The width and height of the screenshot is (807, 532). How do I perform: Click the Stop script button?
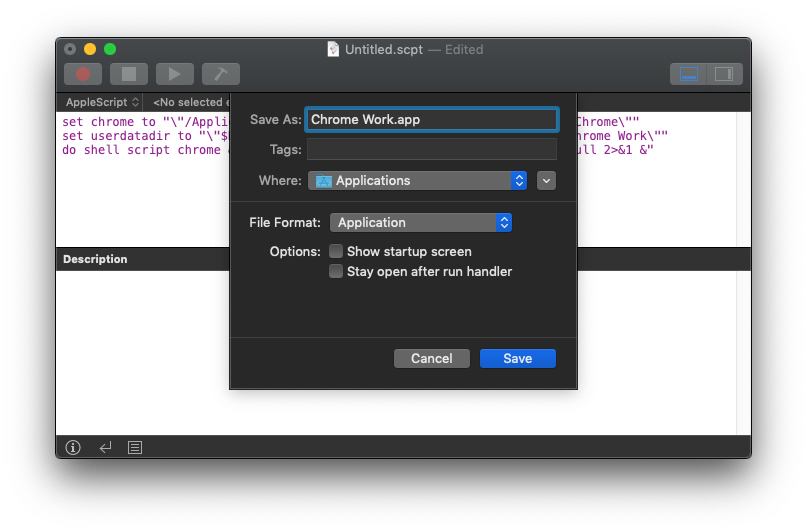[x=129, y=74]
